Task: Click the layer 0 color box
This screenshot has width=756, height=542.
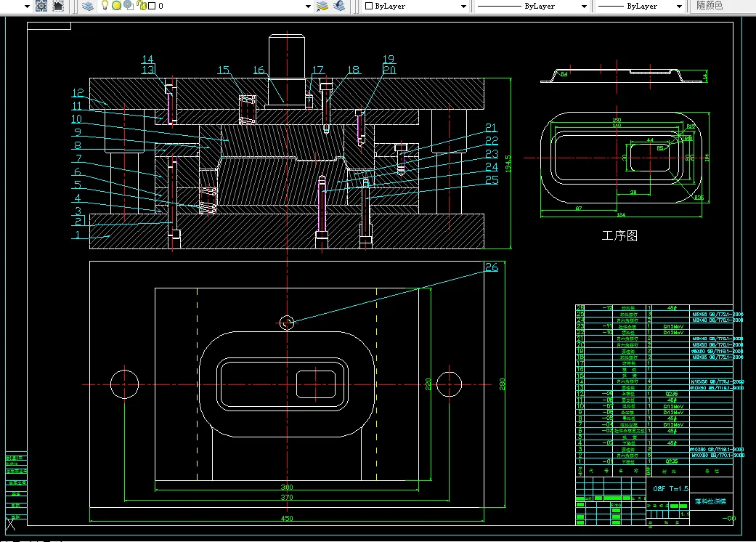Action: [151, 6]
